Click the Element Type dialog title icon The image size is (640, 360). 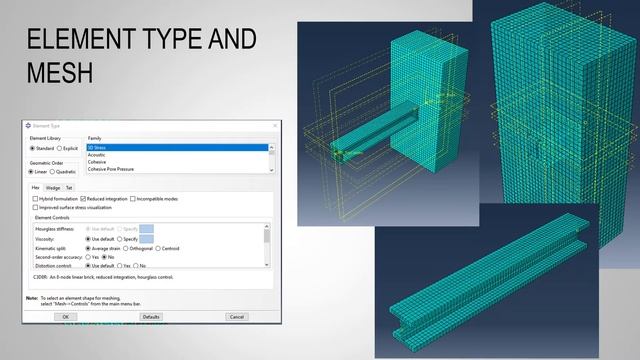click(x=28, y=126)
